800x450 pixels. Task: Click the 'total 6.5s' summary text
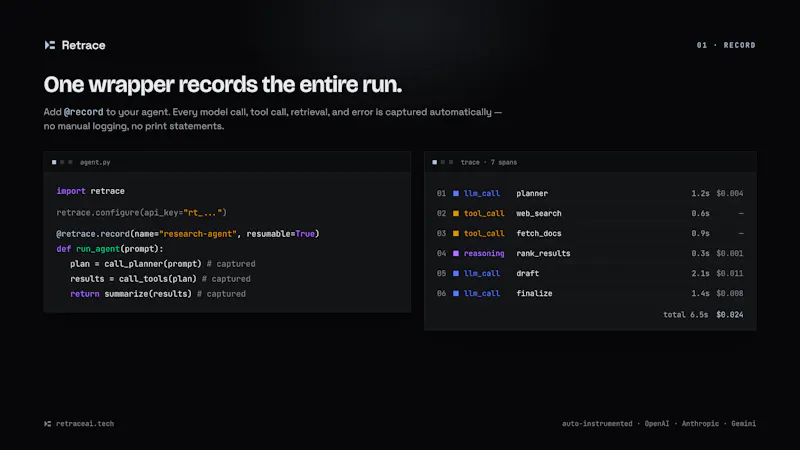click(685, 315)
